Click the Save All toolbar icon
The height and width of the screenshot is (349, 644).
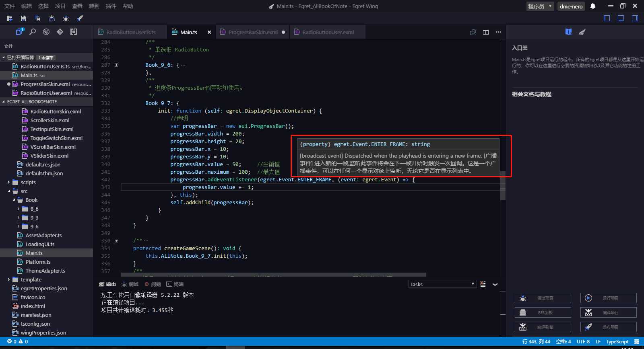tap(37, 18)
